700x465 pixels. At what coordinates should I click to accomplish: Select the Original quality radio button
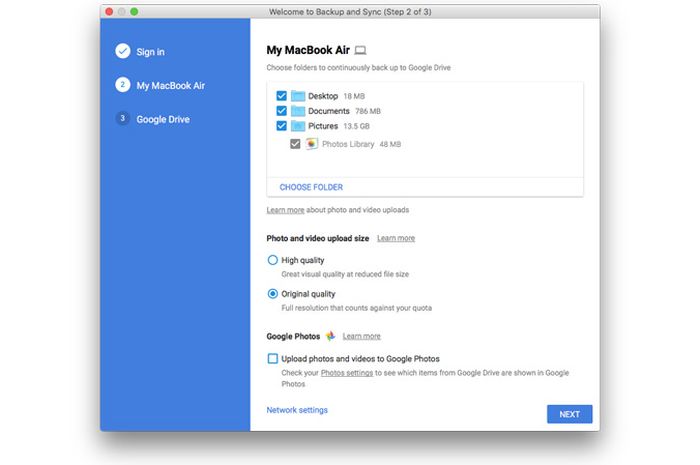(273, 294)
